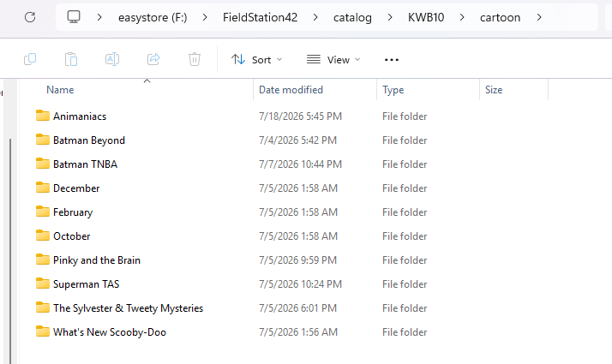612x364 pixels.
Task: Select the December folder name
Action: coord(76,188)
